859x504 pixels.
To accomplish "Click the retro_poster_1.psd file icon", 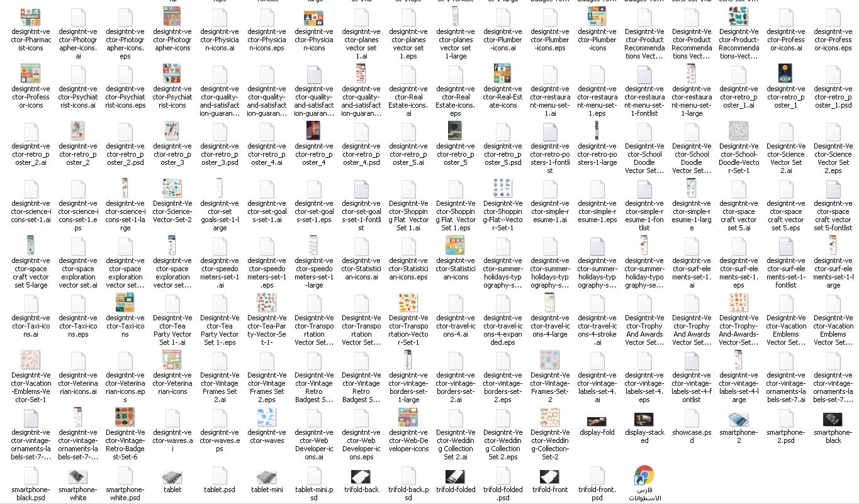I will (833, 74).
